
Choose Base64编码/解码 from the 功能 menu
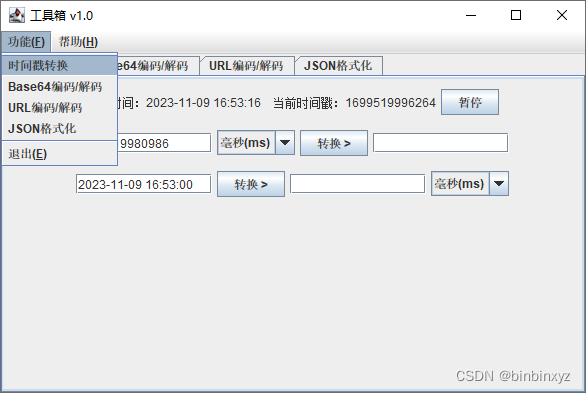pyautogui.click(x=60, y=87)
